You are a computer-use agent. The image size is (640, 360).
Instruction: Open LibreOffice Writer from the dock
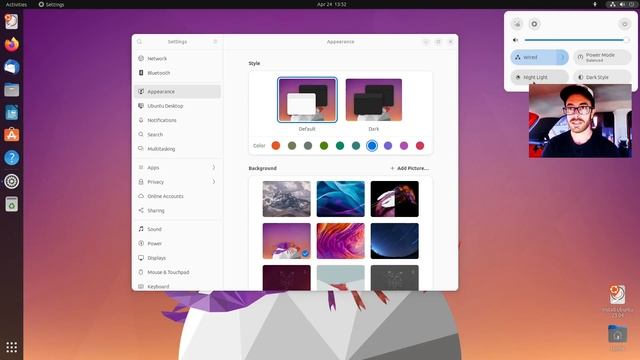coord(11,112)
